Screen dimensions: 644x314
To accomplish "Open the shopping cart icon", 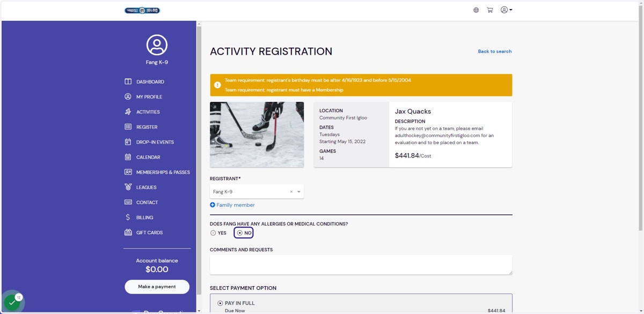I will [x=490, y=10].
